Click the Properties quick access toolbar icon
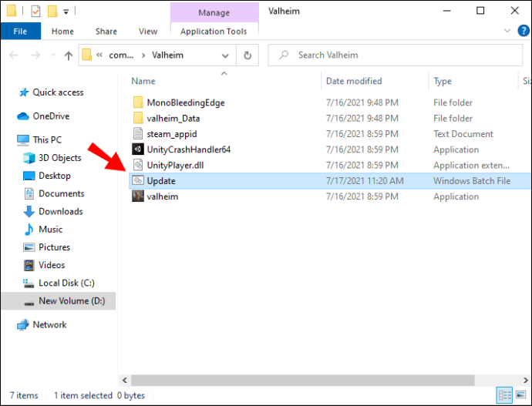This screenshot has width=532, height=406. [x=35, y=12]
